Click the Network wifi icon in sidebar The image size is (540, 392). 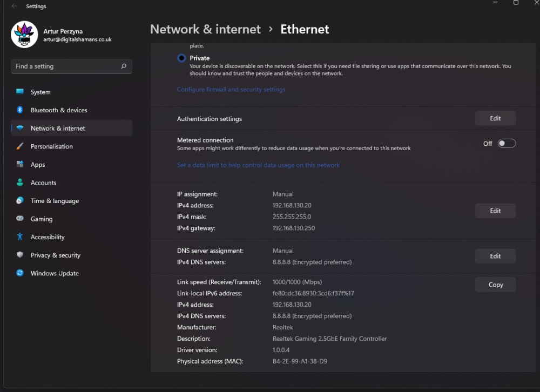pos(20,128)
